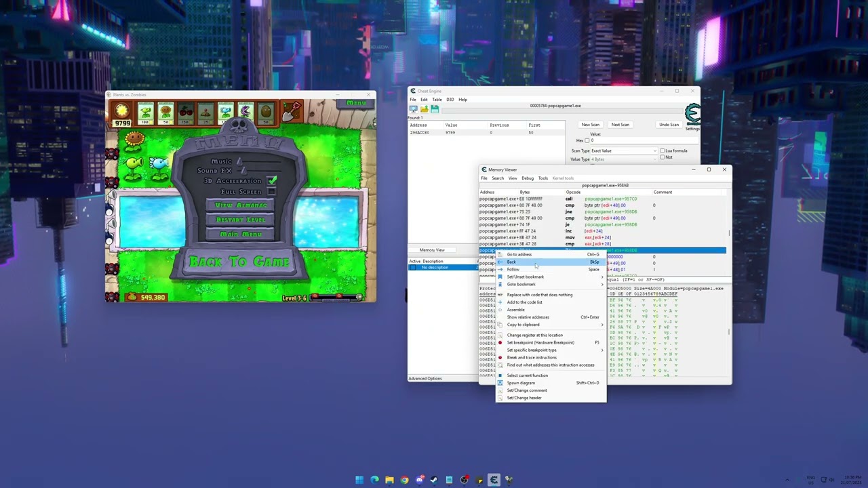
Task: Open Cheat Engine File menu
Action: point(412,100)
